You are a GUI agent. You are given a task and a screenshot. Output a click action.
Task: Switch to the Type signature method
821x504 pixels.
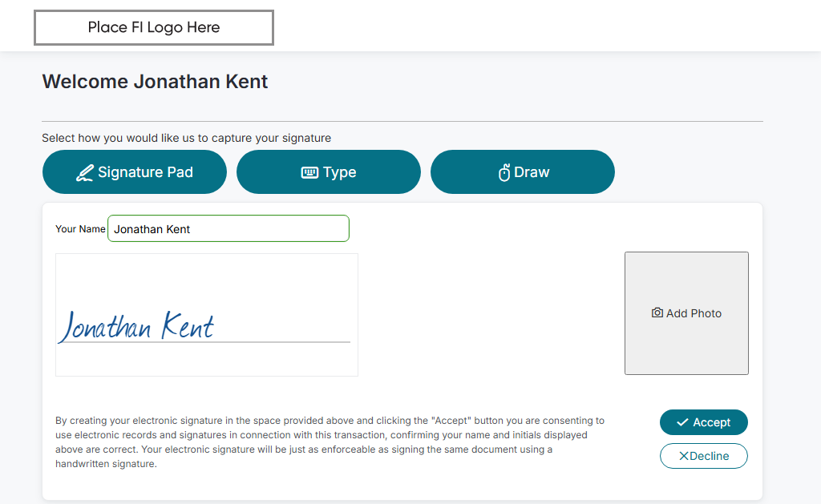pos(329,172)
